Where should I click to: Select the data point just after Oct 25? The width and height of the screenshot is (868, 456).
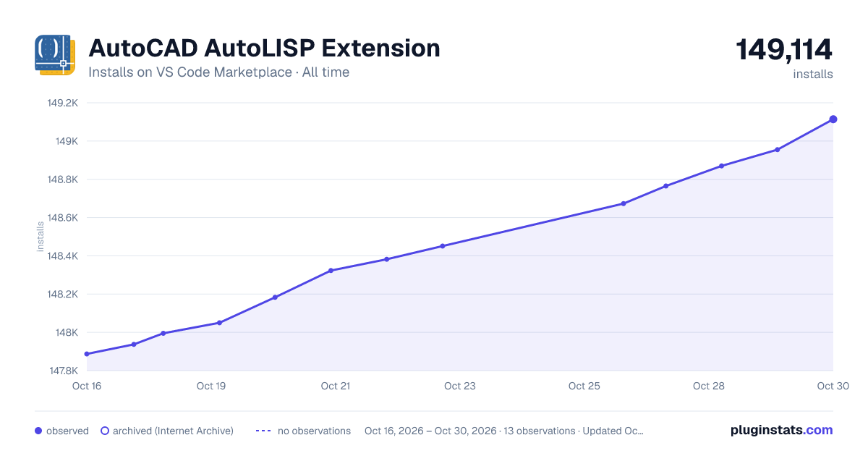[624, 203]
